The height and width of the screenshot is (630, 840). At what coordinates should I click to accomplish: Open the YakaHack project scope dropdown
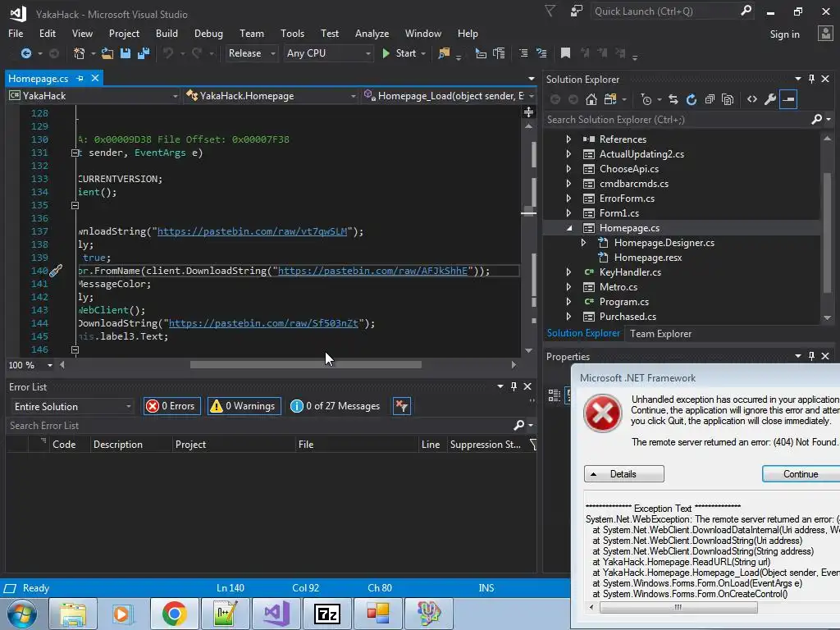click(x=94, y=96)
